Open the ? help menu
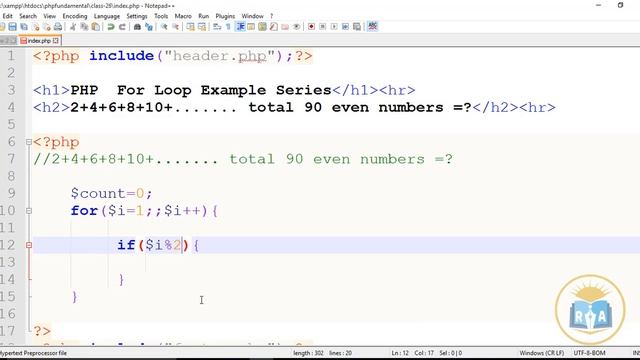640x360 pixels. 271,16
